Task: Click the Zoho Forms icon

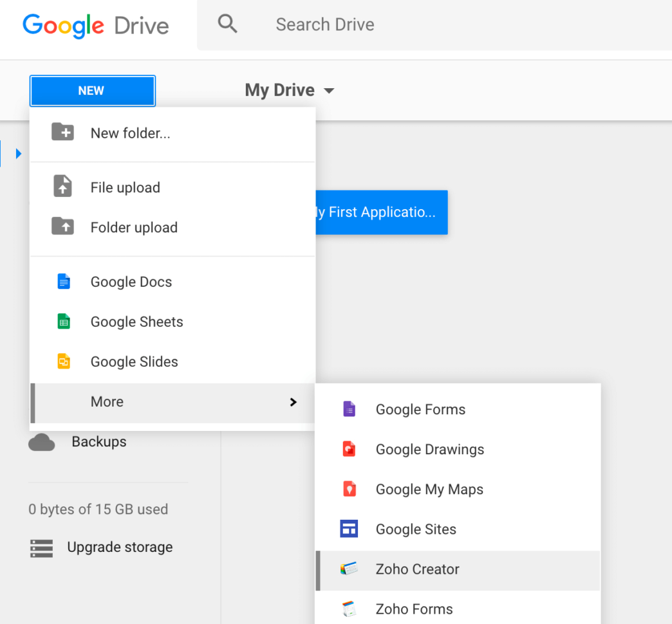Action: pos(349,609)
